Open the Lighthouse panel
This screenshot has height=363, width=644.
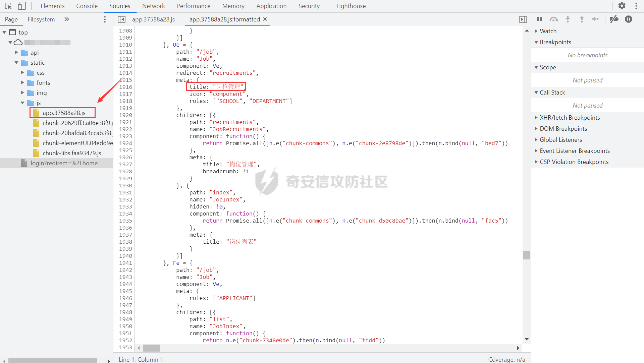point(351,6)
